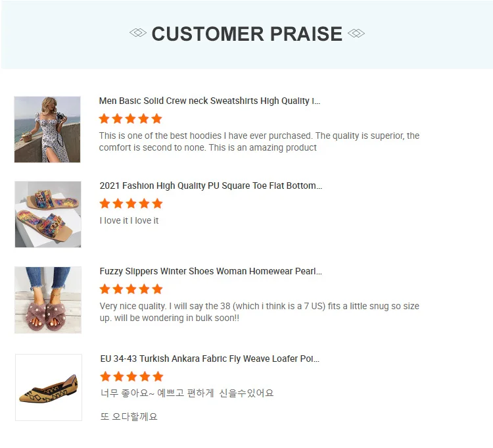Click the diamond ornament left of Customer Praise
Viewport: 493px width, 448px height.
(138, 34)
